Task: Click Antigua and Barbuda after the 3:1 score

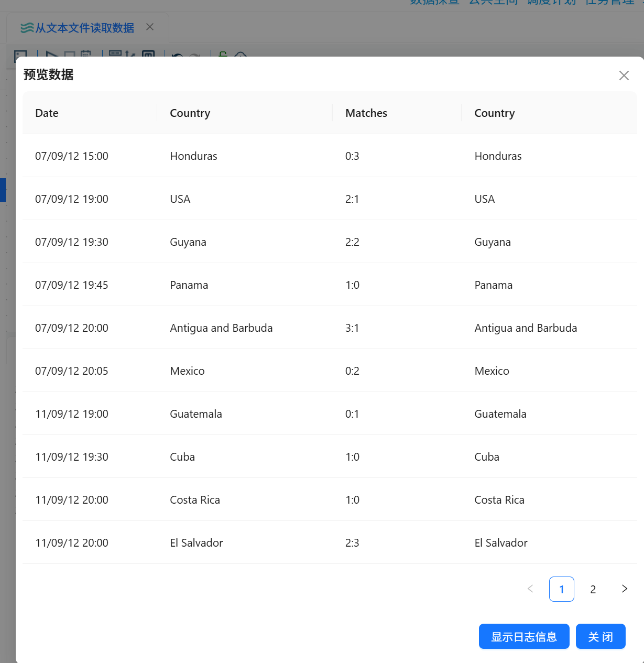Action: coord(526,329)
